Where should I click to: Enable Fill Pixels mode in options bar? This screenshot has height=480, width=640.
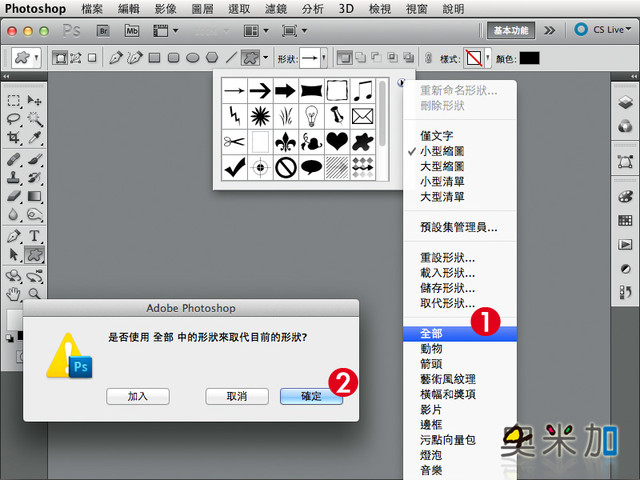[92, 58]
